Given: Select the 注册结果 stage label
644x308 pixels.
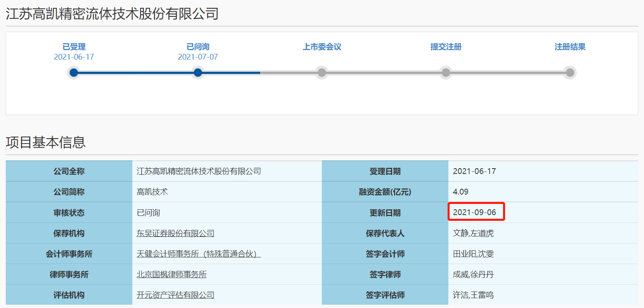Looking at the screenshot, I should pyautogui.click(x=570, y=47).
